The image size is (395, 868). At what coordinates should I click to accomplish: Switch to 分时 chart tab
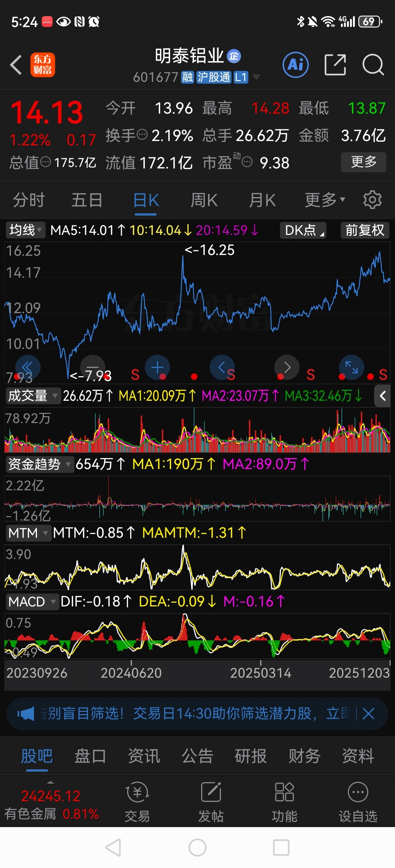(x=29, y=200)
